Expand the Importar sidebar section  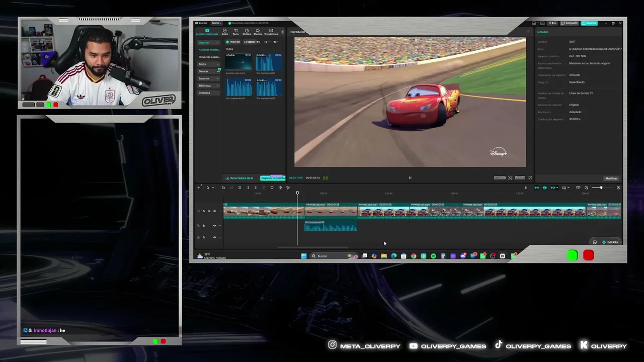[x=209, y=42]
